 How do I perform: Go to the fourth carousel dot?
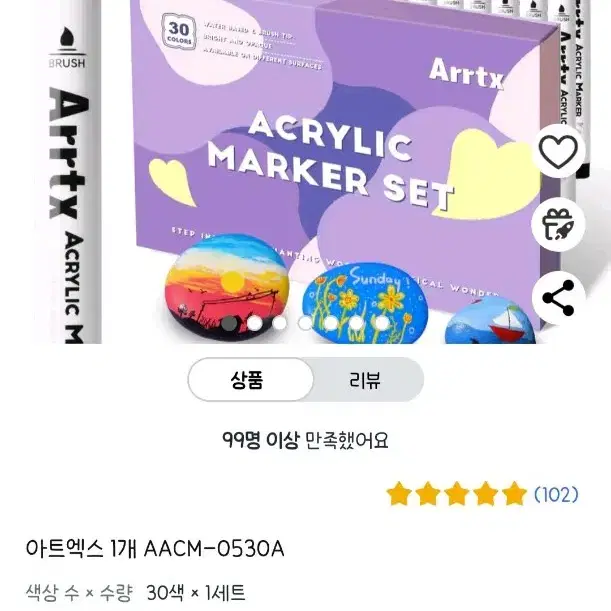coord(306,323)
